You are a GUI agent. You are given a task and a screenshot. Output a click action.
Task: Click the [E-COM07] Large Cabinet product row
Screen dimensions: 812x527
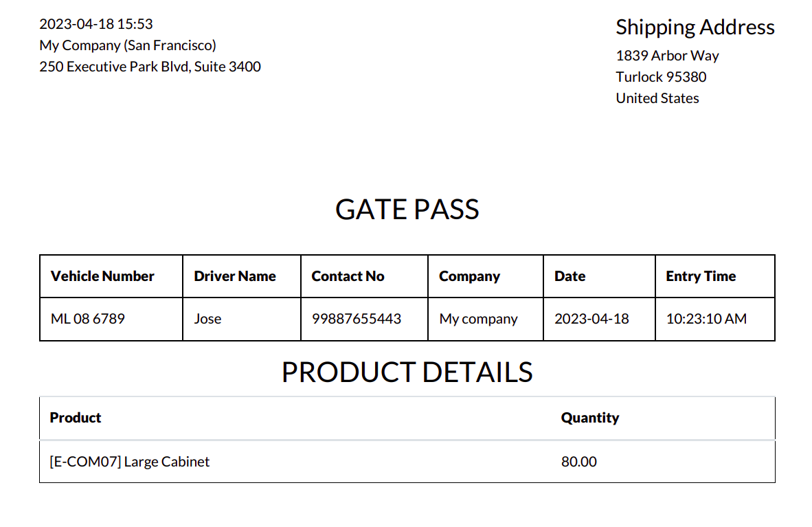coord(130,462)
